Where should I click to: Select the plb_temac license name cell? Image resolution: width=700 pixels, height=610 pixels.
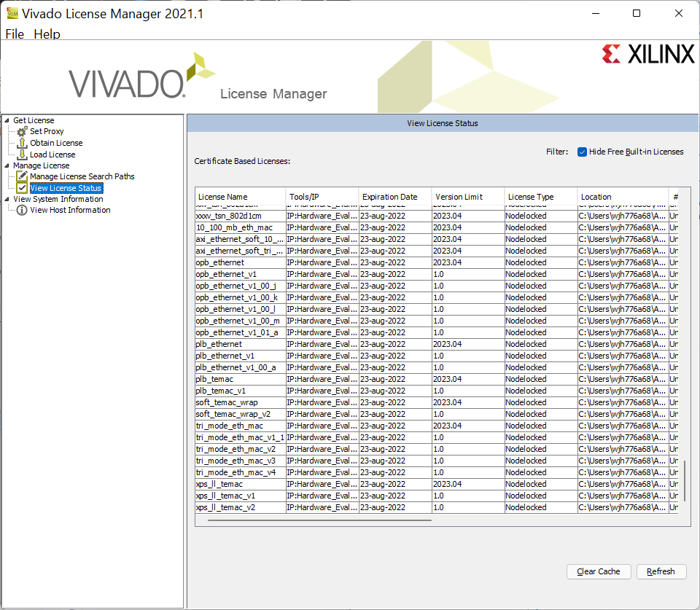241,379
